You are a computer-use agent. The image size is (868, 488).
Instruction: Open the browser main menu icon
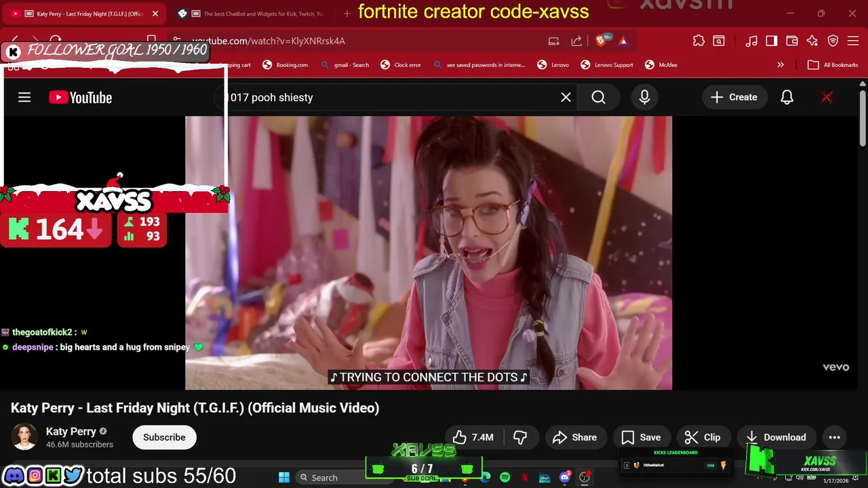pyautogui.click(x=853, y=41)
